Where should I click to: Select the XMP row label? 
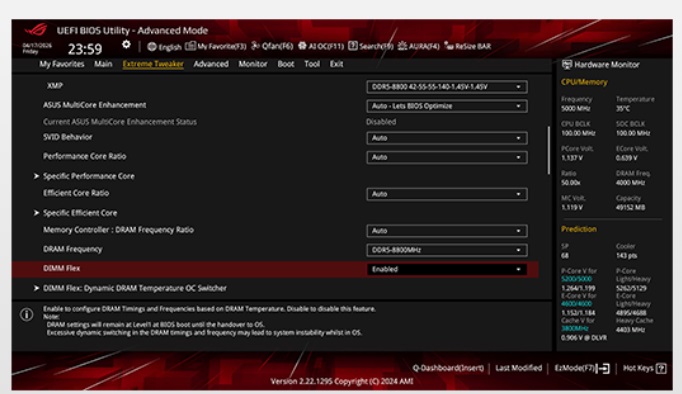[x=55, y=86]
